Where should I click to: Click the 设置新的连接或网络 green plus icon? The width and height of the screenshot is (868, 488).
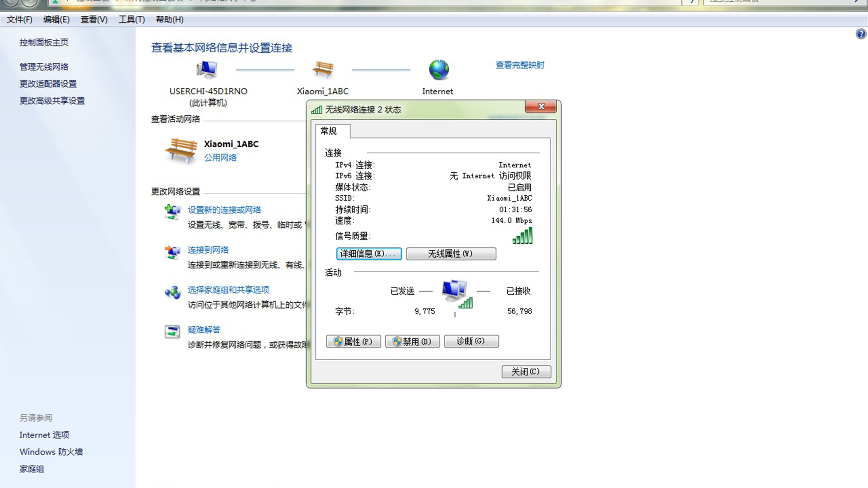pos(172,211)
